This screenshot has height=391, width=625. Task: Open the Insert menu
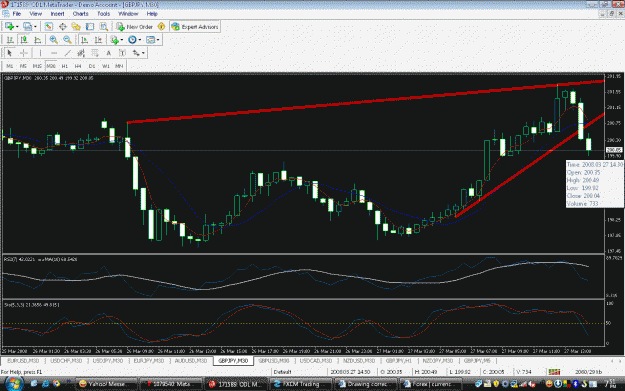57,14
